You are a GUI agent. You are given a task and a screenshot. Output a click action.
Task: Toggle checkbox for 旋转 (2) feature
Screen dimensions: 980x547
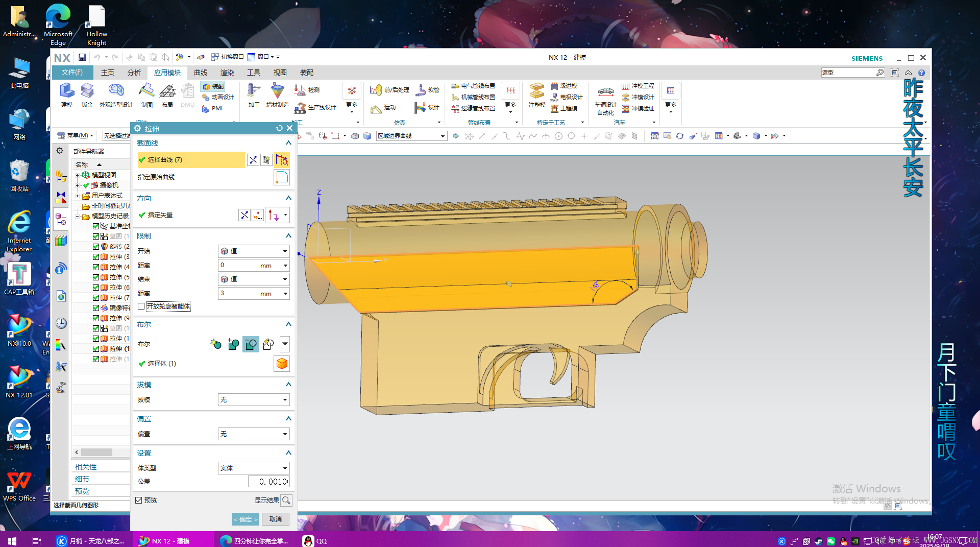coord(96,247)
